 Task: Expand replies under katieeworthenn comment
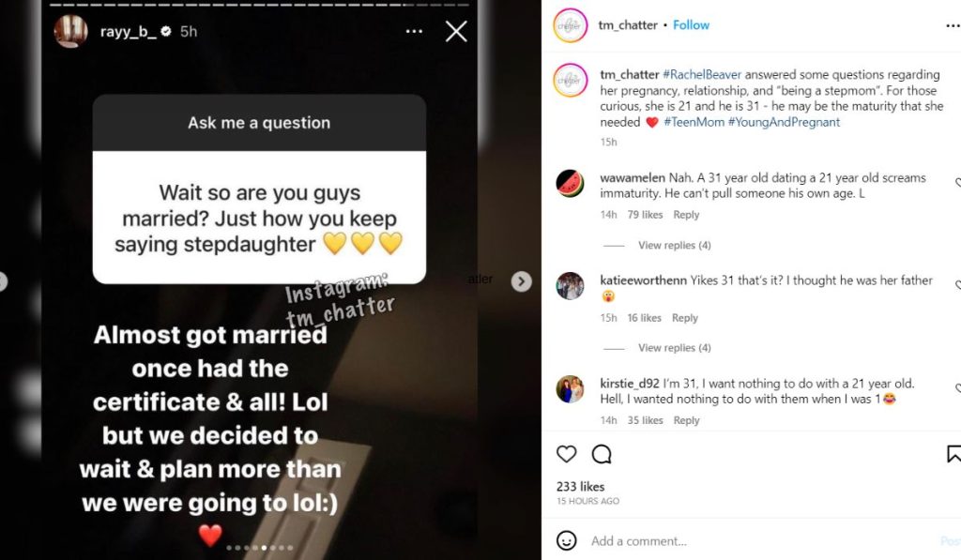click(674, 347)
